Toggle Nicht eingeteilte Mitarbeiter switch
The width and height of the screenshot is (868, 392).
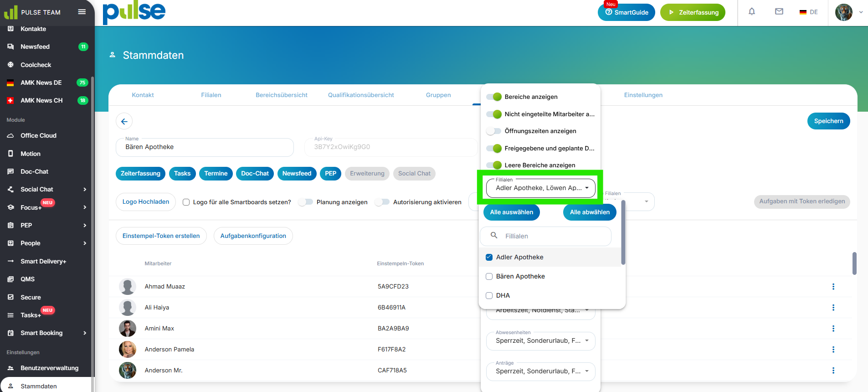[x=494, y=114]
